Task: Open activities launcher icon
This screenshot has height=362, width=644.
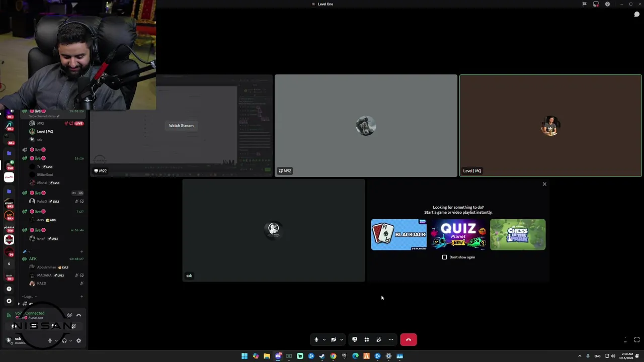Action: click(x=367, y=340)
